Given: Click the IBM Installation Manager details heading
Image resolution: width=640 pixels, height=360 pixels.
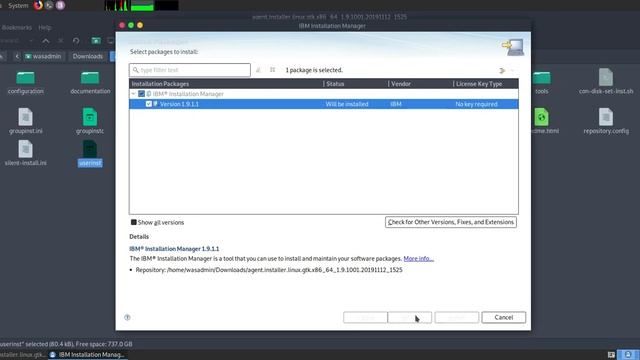Looking at the screenshot, I should pyautogui.click(x=174, y=249).
